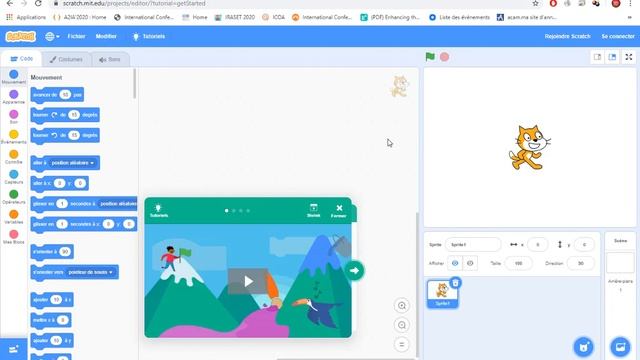Viewport: 640px width, 360px height.
Task: Switch to the Code tab
Action: tap(21, 59)
